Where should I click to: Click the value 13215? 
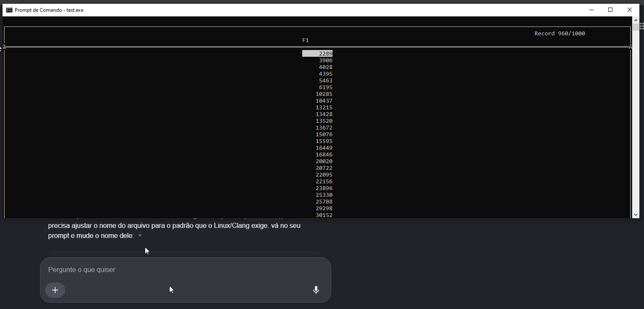(324, 108)
